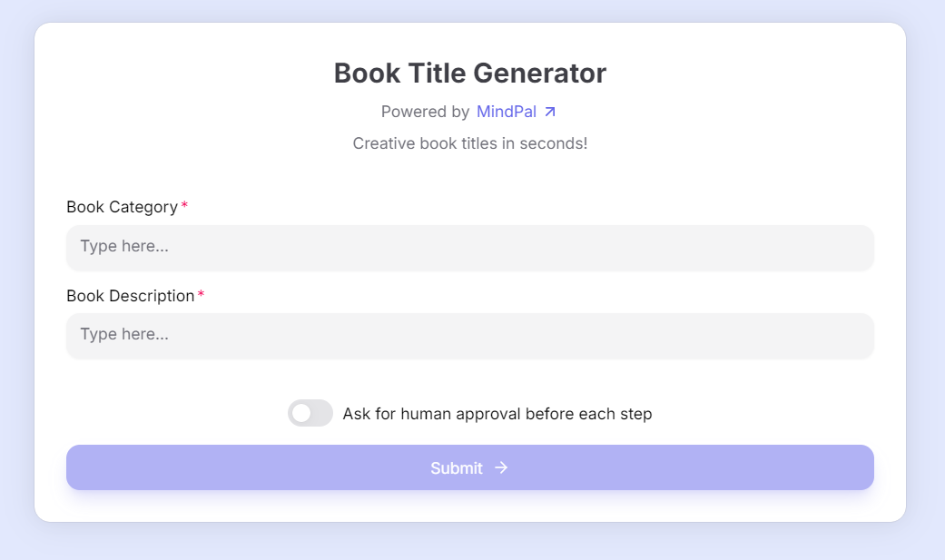Click the external arrow icon beside MindPal

pyautogui.click(x=549, y=112)
